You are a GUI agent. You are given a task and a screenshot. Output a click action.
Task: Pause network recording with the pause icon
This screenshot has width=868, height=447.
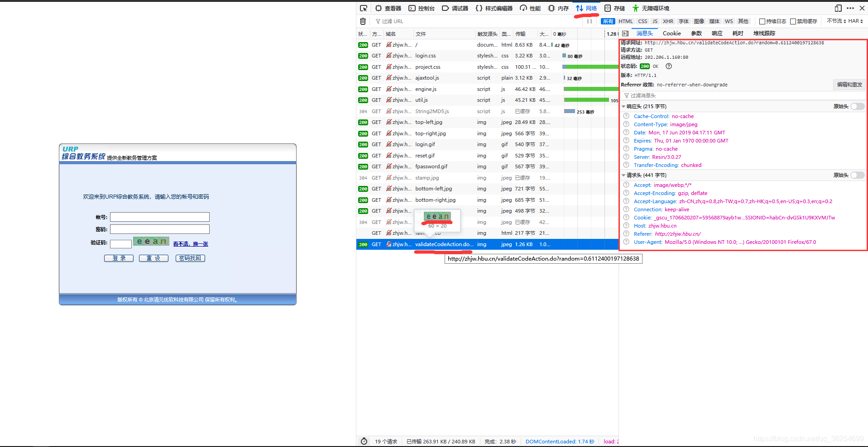tap(590, 21)
